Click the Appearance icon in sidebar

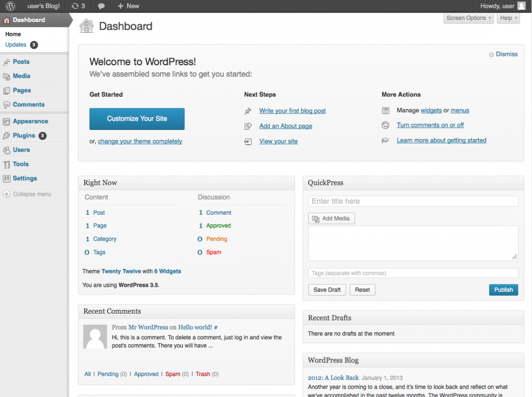tap(6, 122)
